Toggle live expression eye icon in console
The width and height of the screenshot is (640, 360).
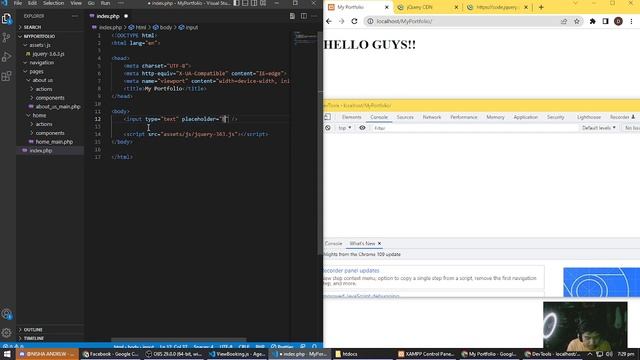(x=362, y=128)
